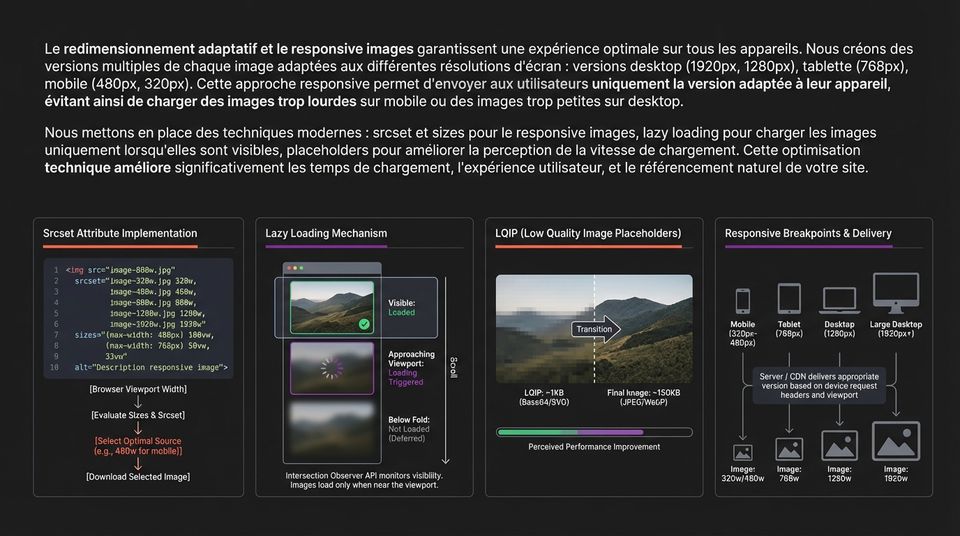
Task: Click the Server / CDN delivers box
Action: pyautogui.click(x=819, y=386)
